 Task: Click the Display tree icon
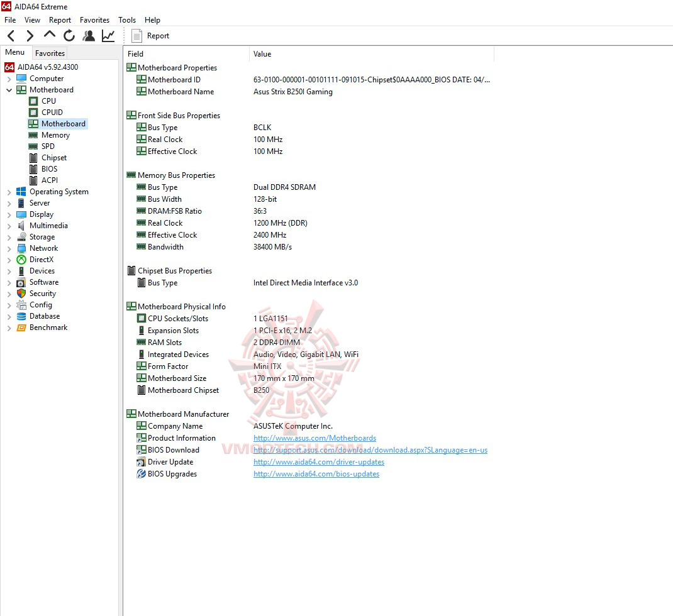click(21, 214)
